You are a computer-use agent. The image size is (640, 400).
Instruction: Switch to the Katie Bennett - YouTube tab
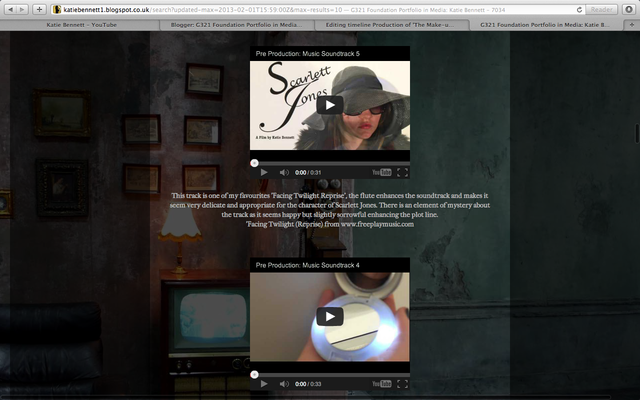point(81,25)
